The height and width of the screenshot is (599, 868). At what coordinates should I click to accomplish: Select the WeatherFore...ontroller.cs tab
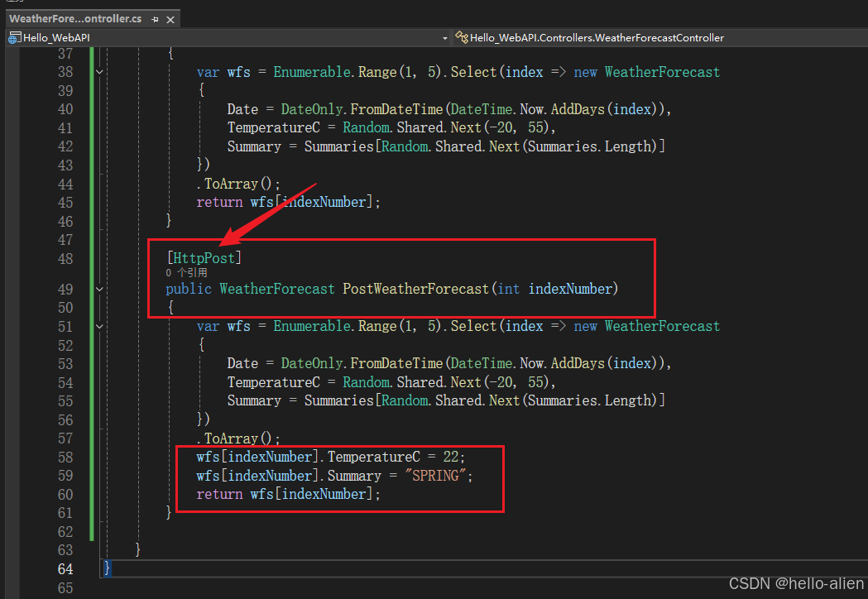click(74, 18)
